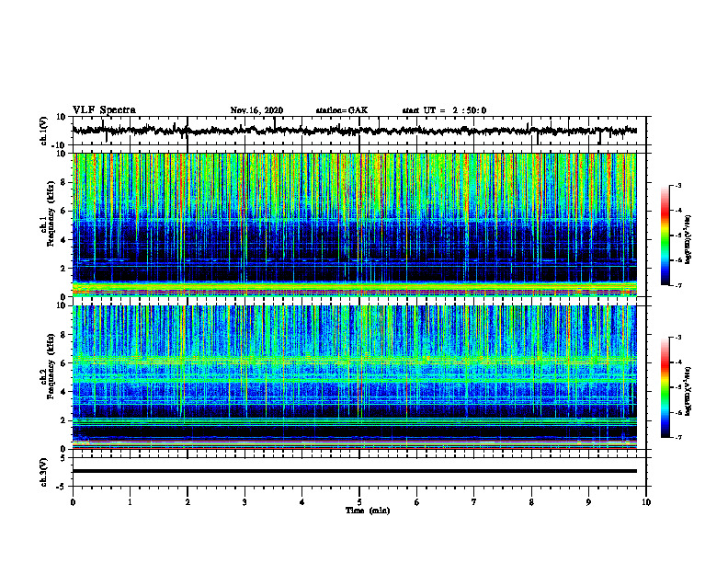
Task: Click the "-10" tick on ch.1(V) axis
Action: 60,145
